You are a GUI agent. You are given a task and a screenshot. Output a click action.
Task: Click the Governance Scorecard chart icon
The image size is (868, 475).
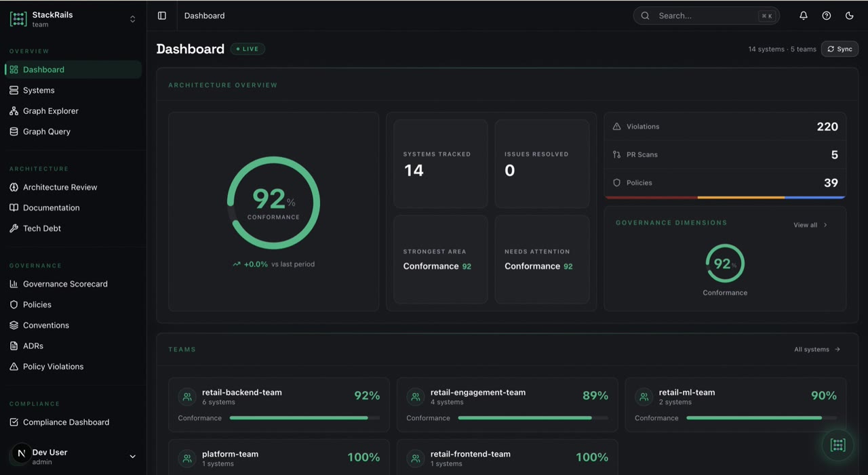[14, 284]
